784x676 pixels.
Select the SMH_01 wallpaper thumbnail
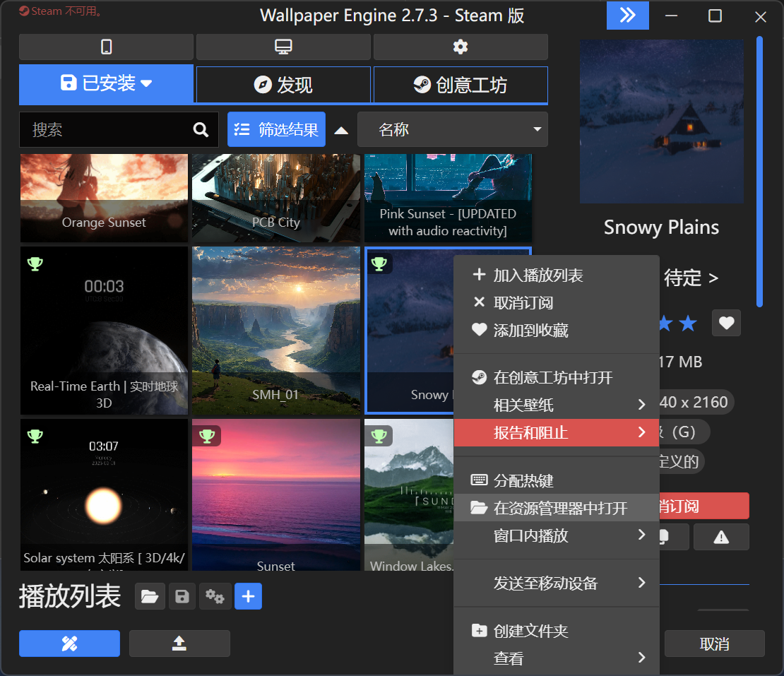(275, 330)
